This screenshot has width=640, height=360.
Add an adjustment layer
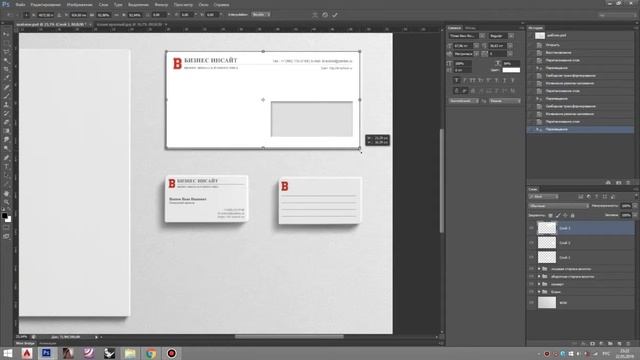[601, 344]
